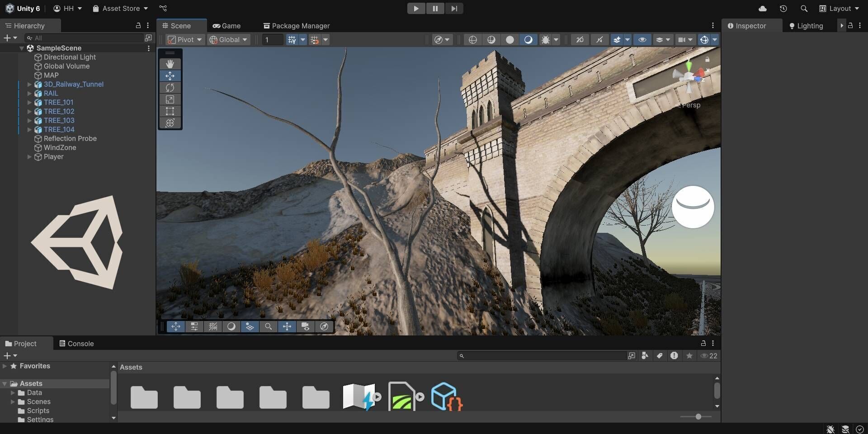Open the Asset Store dropdown
The image size is (868, 434).
pyautogui.click(x=120, y=9)
